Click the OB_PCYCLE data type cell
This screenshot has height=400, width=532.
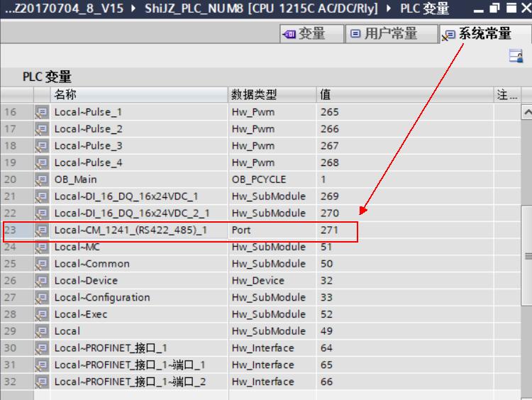click(x=272, y=179)
